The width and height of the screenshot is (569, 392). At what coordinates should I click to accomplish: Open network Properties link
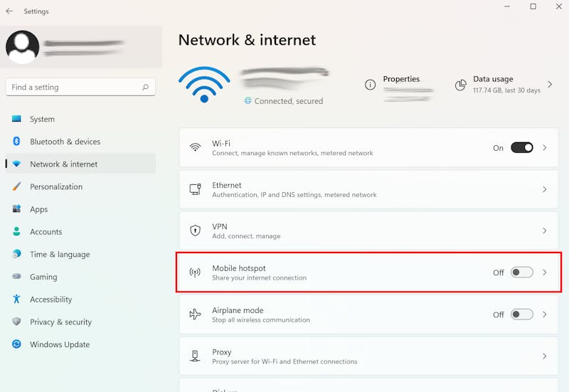click(x=401, y=79)
